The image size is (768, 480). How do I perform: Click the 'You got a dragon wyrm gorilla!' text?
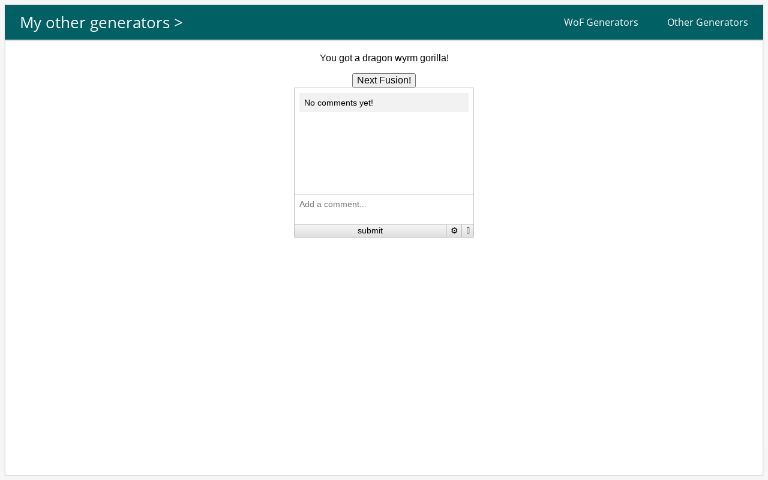point(384,58)
